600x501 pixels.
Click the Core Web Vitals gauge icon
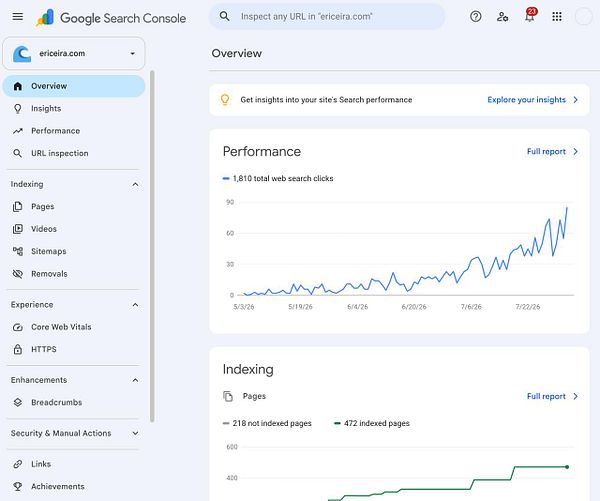pos(18,327)
